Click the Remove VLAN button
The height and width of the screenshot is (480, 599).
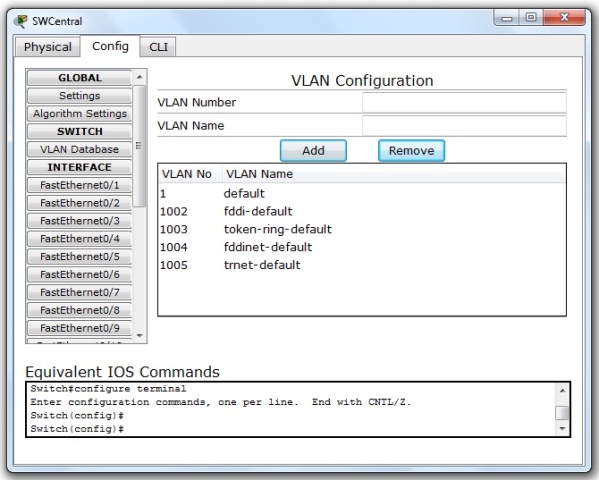click(411, 151)
